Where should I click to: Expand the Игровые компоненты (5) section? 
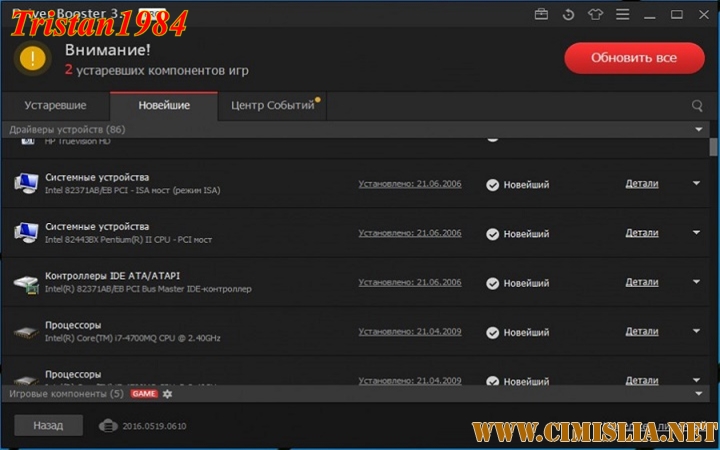pyautogui.click(x=698, y=394)
